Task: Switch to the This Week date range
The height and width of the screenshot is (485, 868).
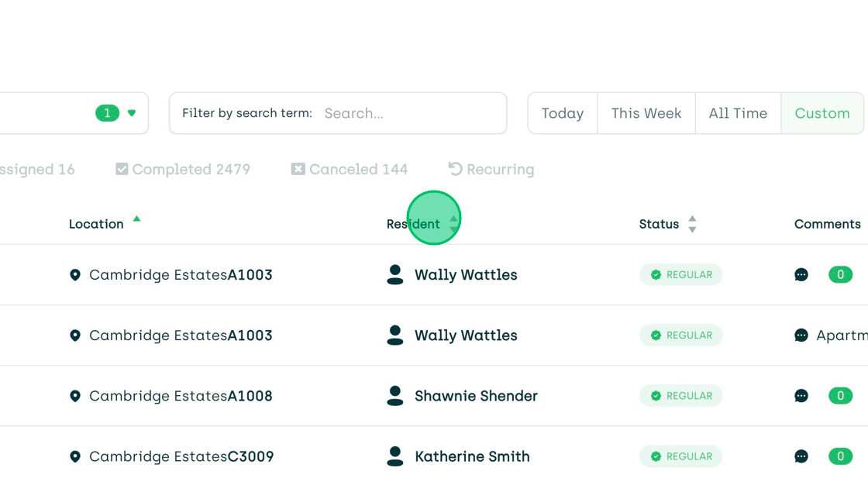Action: tap(646, 113)
